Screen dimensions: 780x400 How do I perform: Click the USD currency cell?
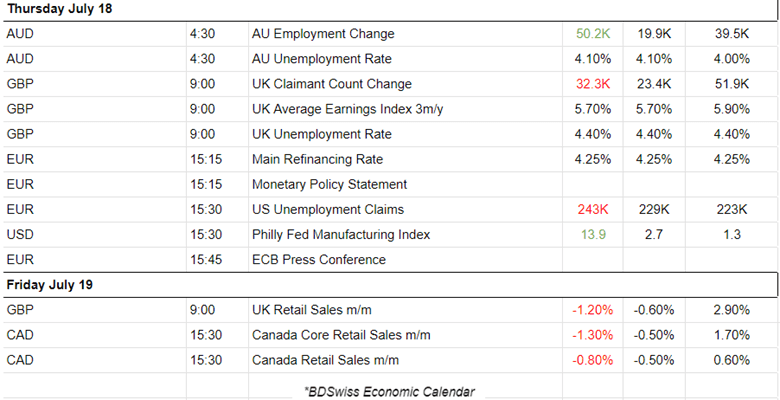coord(22,234)
